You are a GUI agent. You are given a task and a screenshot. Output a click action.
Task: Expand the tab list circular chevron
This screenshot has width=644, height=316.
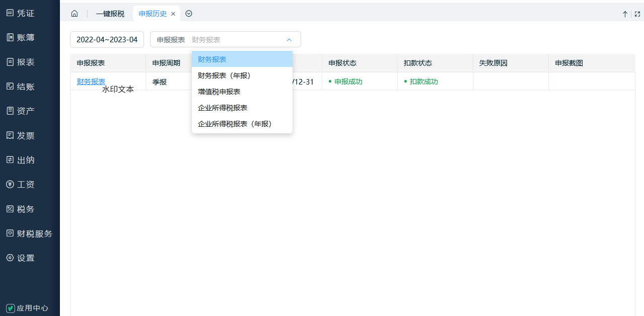click(x=189, y=14)
